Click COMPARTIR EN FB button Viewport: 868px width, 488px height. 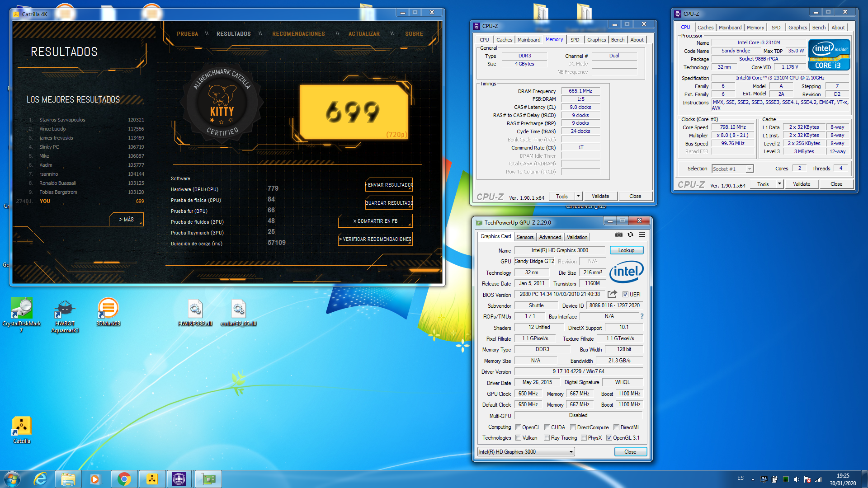tap(375, 221)
